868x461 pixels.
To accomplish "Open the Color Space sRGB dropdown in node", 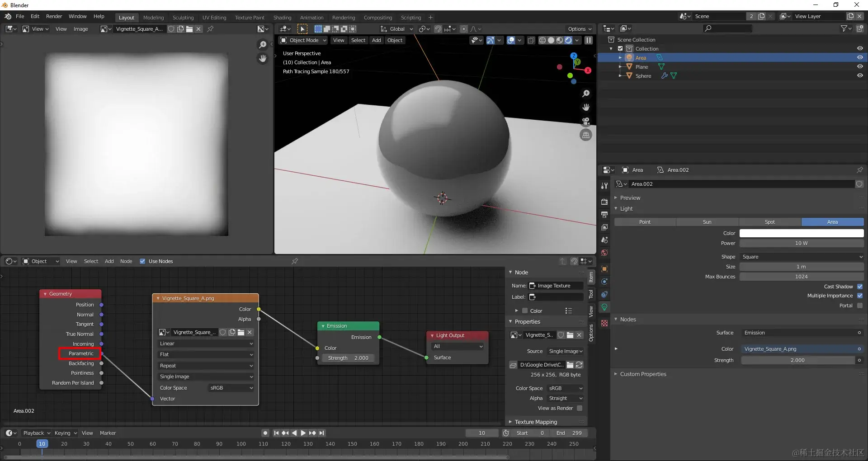I will tap(231, 388).
